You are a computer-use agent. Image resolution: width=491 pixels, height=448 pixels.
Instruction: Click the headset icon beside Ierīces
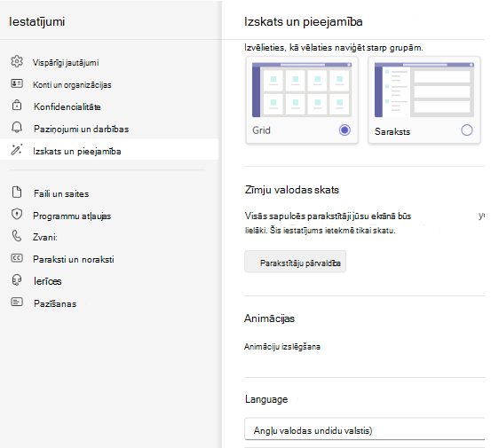tap(17, 280)
